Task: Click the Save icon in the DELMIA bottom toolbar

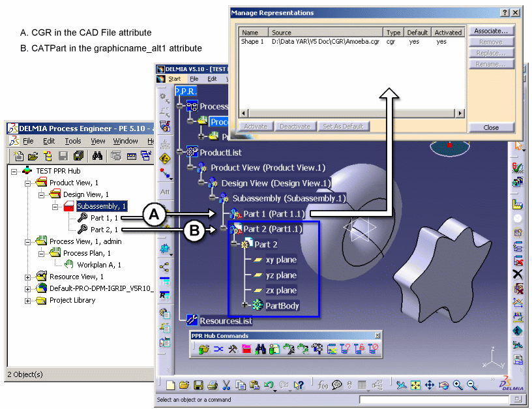Action: [198, 385]
